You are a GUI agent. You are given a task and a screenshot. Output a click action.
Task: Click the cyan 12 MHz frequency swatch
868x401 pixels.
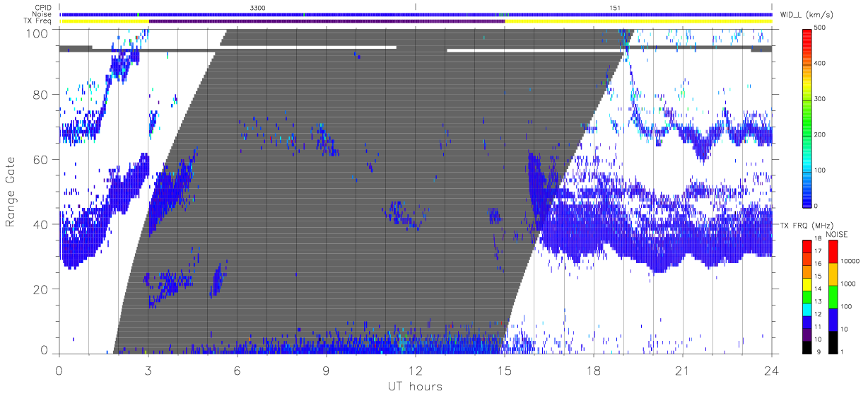(808, 310)
